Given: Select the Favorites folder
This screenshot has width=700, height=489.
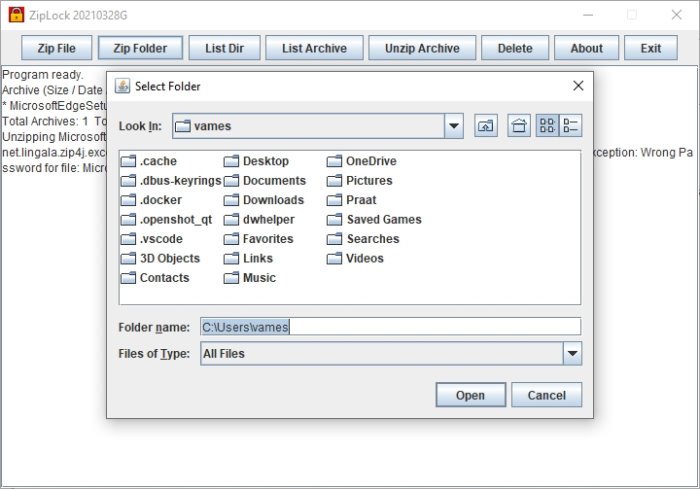Looking at the screenshot, I should click(258, 239).
